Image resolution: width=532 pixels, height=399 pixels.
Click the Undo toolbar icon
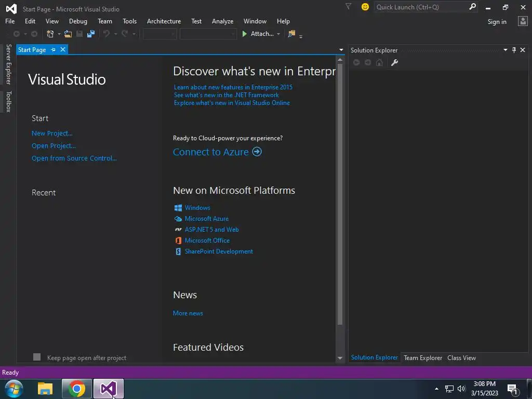107,34
